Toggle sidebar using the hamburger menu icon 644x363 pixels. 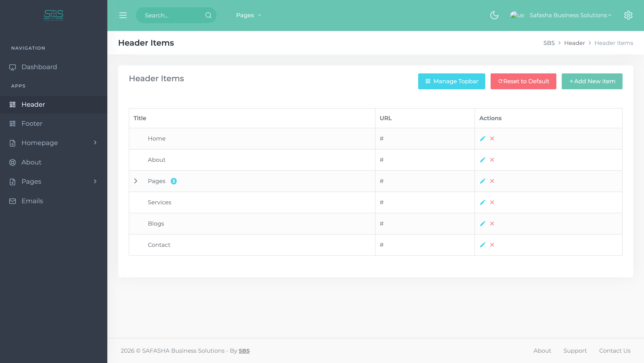pyautogui.click(x=123, y=15)
